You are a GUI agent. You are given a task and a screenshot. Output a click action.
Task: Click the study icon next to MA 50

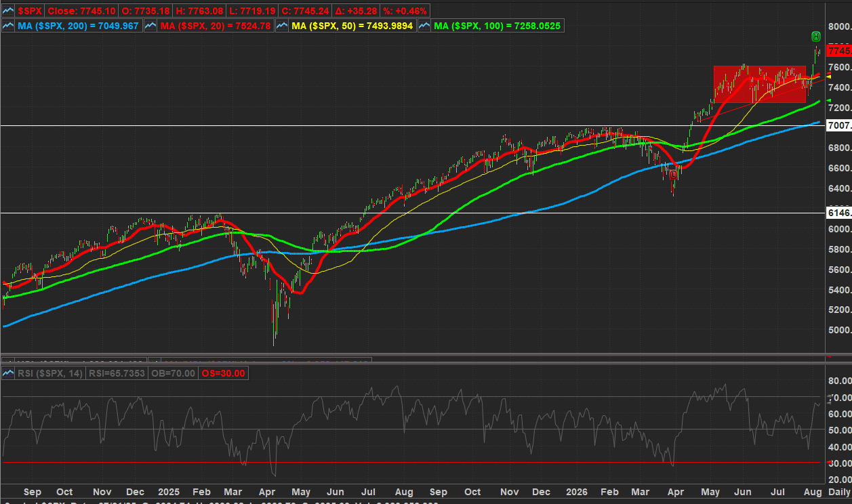click(283, 26)
